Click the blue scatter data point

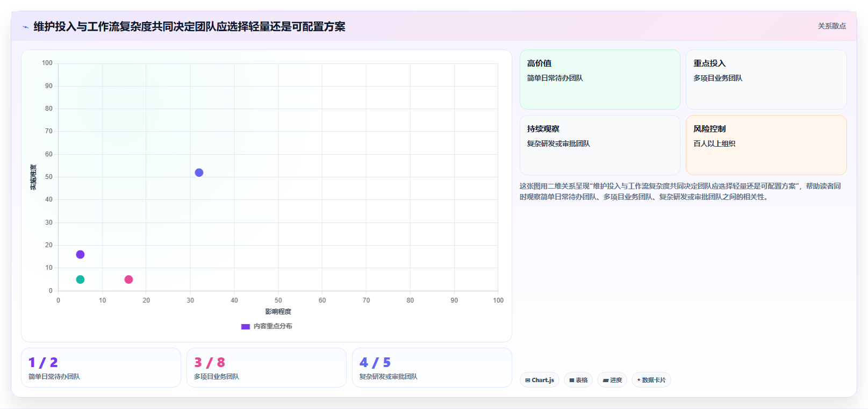199,173
